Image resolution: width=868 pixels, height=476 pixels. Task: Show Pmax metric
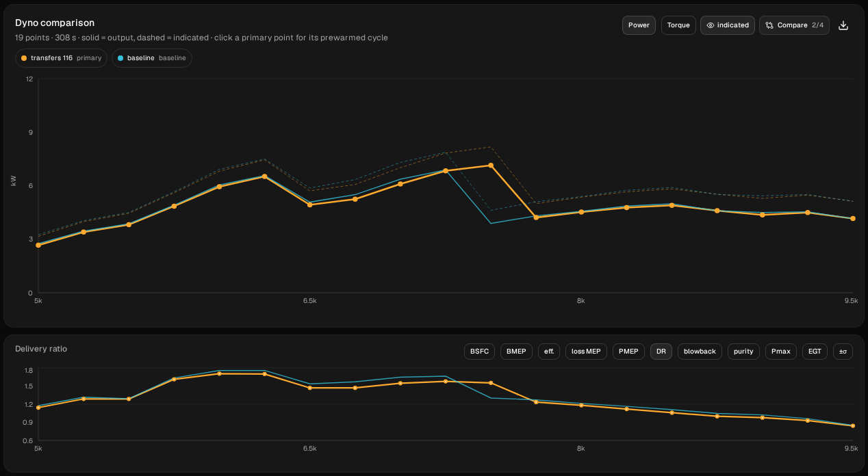click(x=781, y=352)
